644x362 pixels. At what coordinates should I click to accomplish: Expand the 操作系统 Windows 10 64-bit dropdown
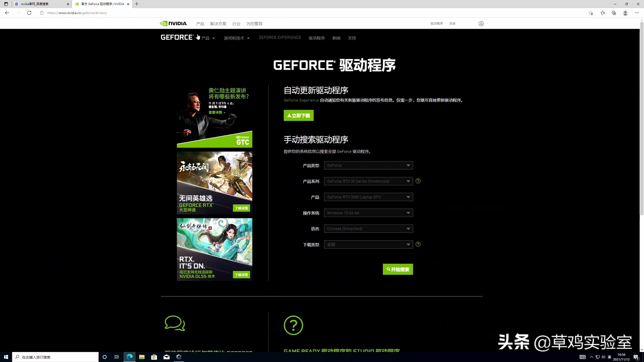368,213
